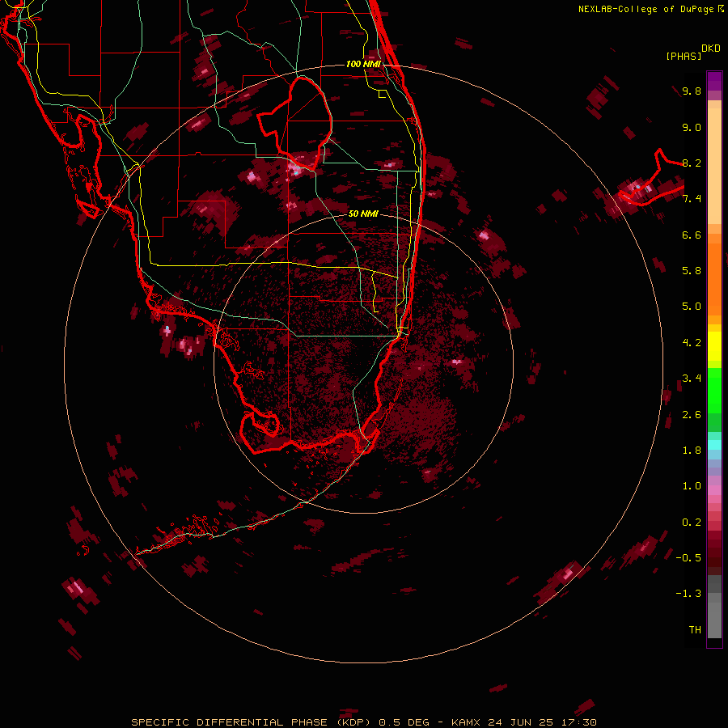Click the 9.8 value on the color scale
Screen dimensions: 728x728
point(692,91)
